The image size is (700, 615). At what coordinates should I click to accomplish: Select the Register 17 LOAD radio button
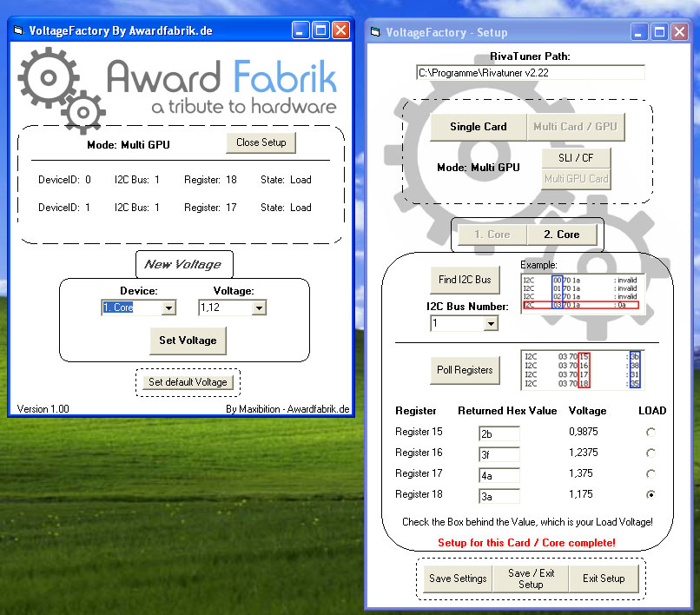[x=650, y=473]
